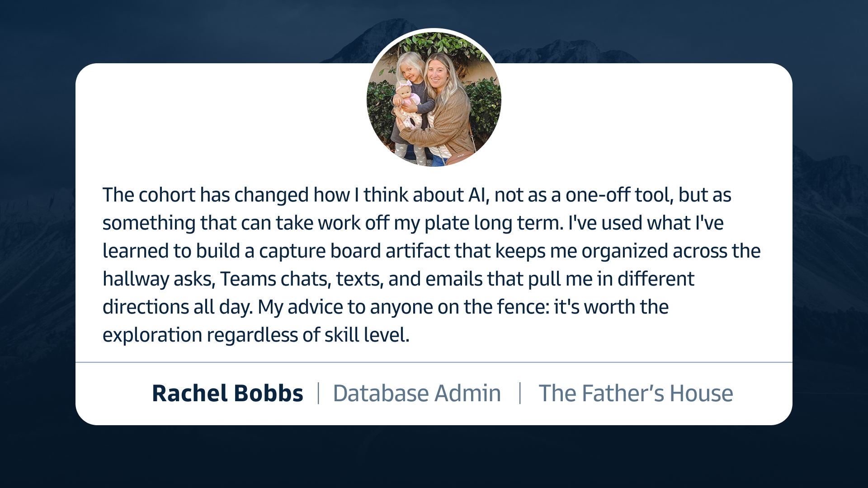Image resolution: width=868 pixels, height=488 pixels.
Task: Click the separator before The Father's House
Action: (x=520, y=393)
